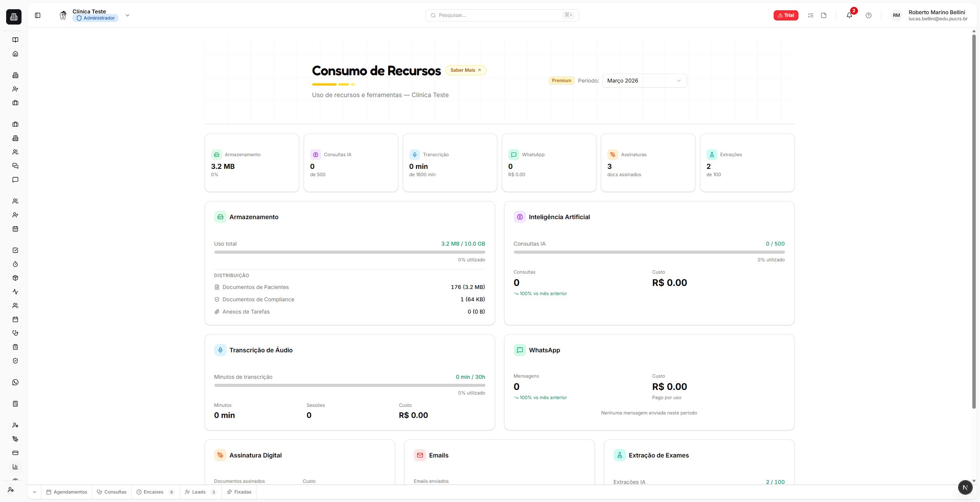
Task: Open the tasks checklist icon near the top right
Action: point(811,15)
